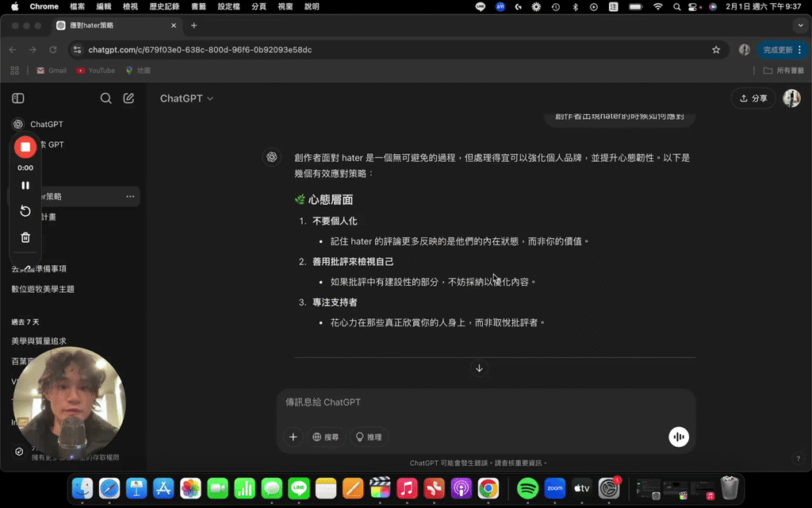This screenshot has height=508, width=812.
Task: Open options for 應對hater策略 chat
Action: (x=130, y=196)
